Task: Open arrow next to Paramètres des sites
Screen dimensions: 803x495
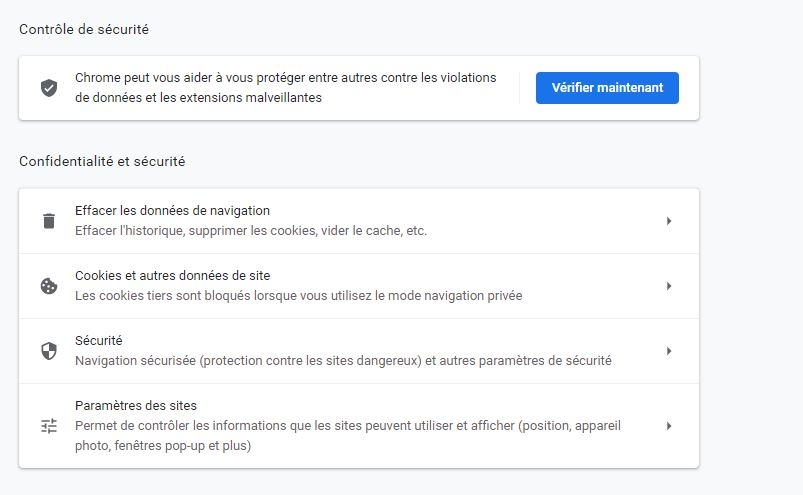Action: click(668, 426)
